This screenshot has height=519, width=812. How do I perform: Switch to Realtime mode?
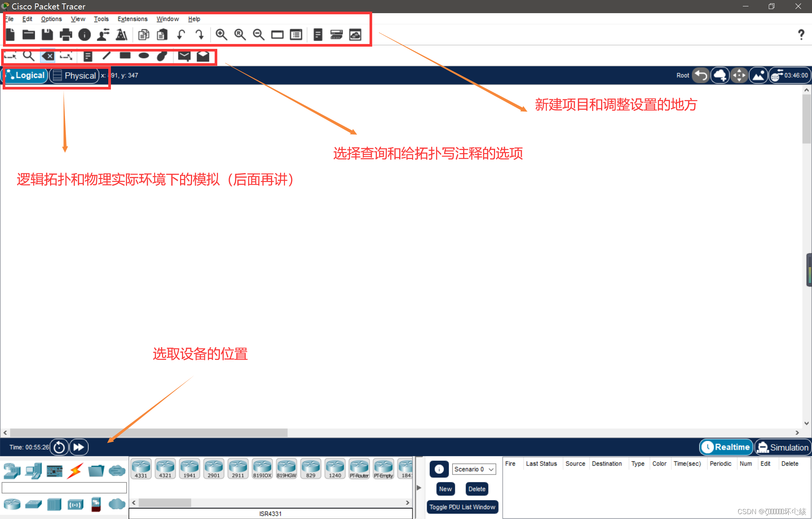click(x=726, y=447)
